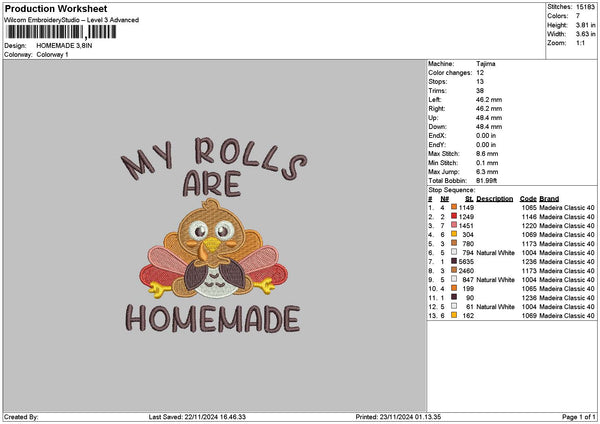Click 'Natural White' description in row 9
Screen dimensions: 600x424
(x=496, y=279)
